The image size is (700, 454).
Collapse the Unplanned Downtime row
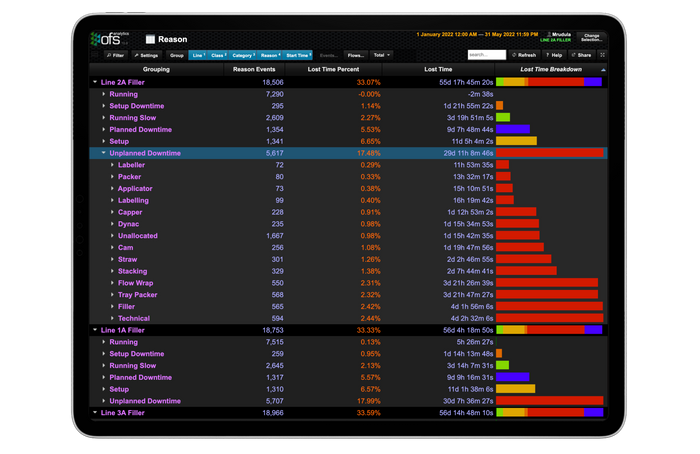point(104,153)
